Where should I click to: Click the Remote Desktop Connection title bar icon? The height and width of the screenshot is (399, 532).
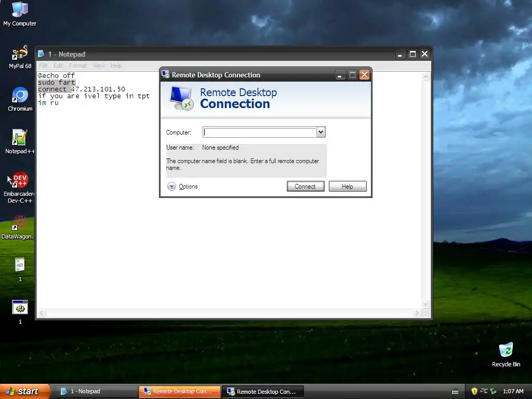coord(166,74)
